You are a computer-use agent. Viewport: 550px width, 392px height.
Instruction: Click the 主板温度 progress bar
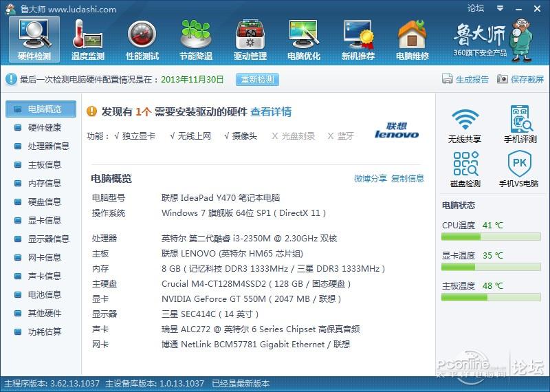(491, 298)
